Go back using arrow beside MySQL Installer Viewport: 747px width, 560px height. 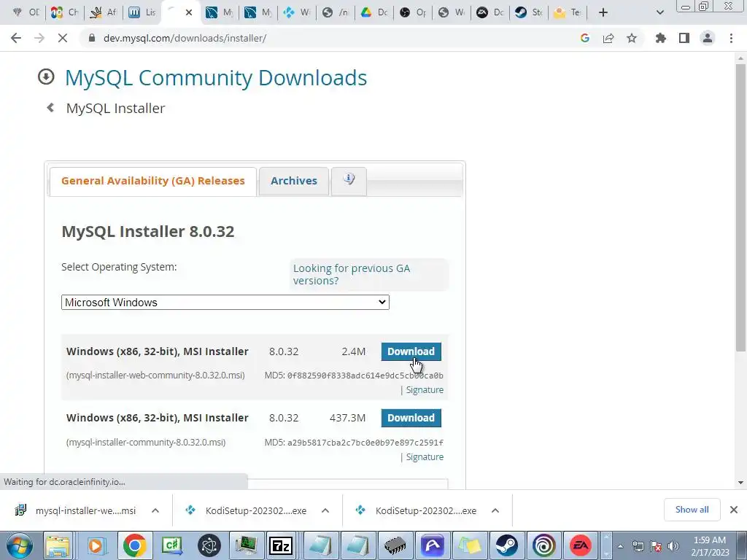tap(50, 108)
